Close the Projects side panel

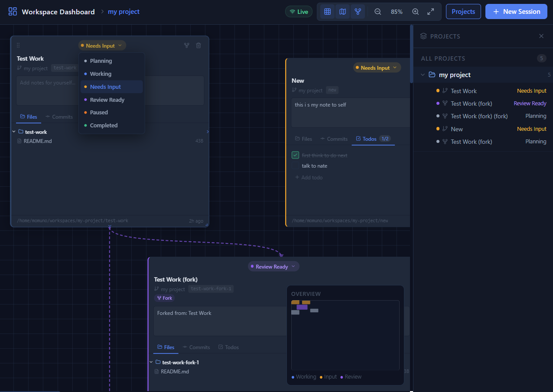[x=541, y=36]
